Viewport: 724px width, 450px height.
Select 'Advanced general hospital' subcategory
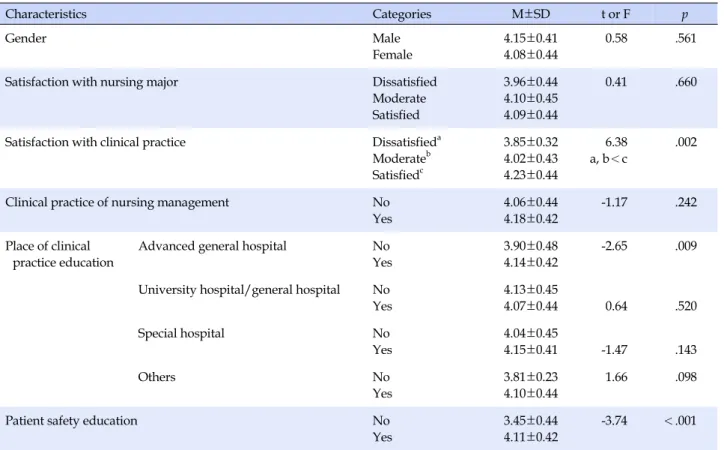212,246
